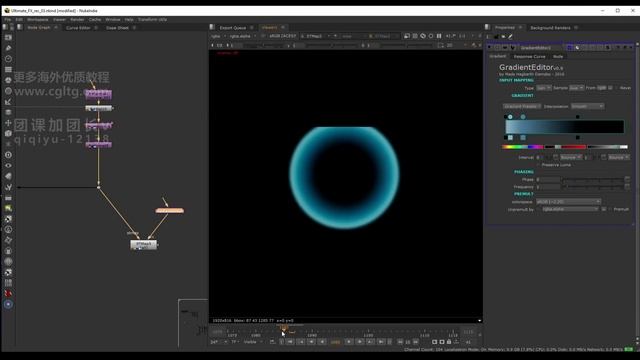Open the viewer rgba channel-set dropdown
The height and width of the screenshot is (360, 640).
click(219, 36)
